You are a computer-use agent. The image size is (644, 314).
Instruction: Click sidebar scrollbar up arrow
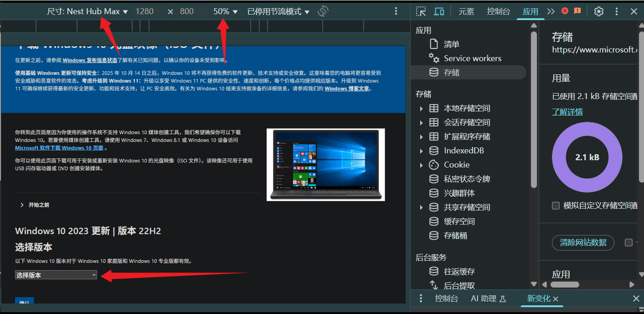[x=534, y=25]
